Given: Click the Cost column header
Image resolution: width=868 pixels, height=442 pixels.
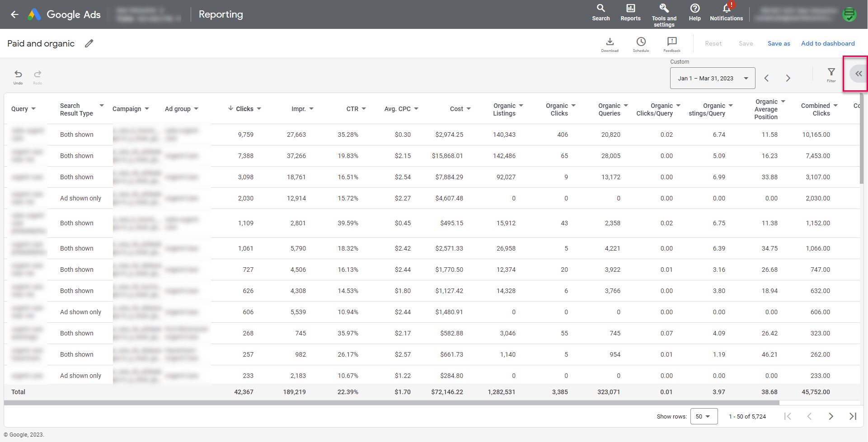Looking at the screenshot, I should tap(456, 109).
